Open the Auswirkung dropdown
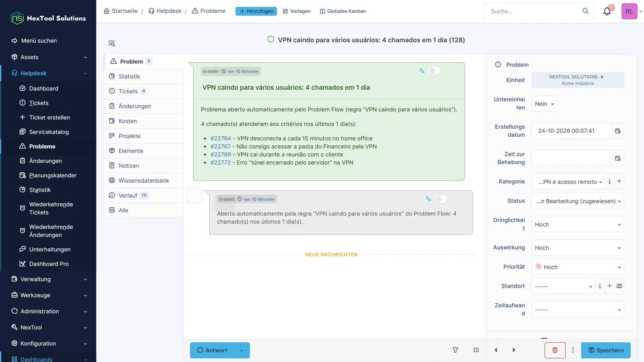This screenshot has height=362, width=644. click(578, 248)
